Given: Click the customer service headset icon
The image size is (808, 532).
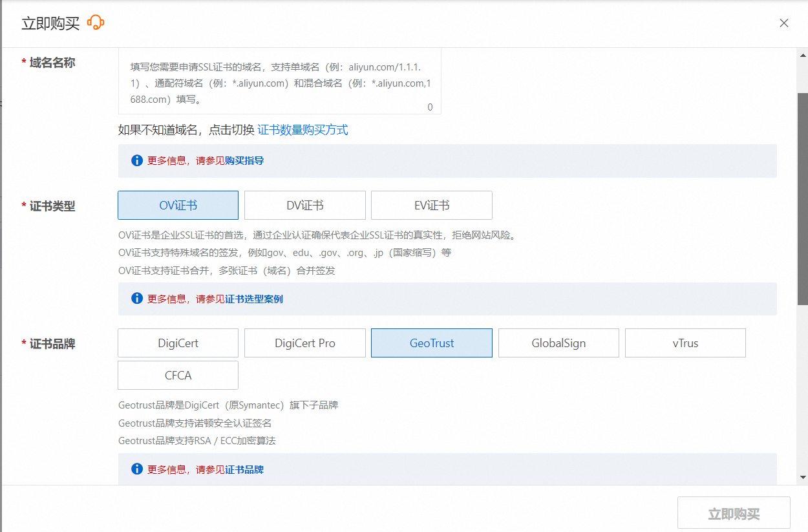Looking at the screenshot, I should pyautogui.click(x=96, y=23).
